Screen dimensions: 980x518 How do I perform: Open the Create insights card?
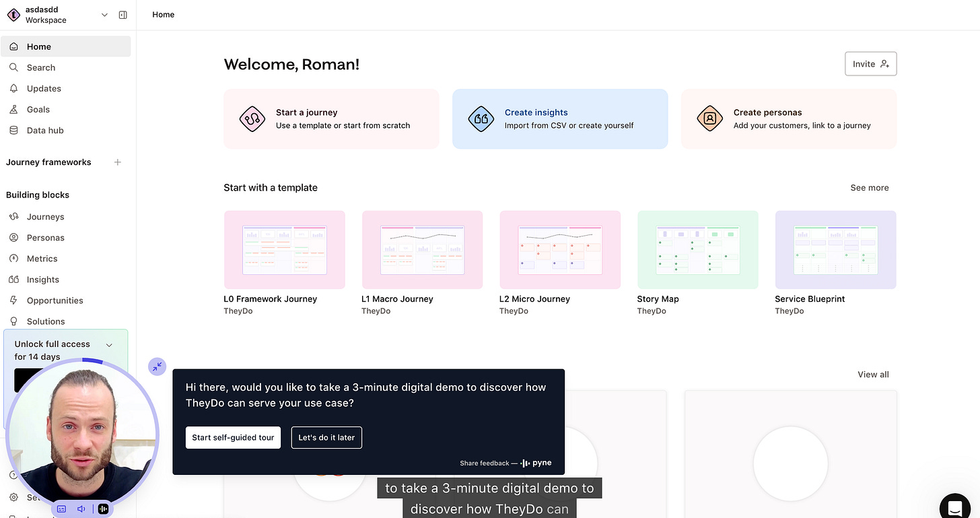coord(560,119)
